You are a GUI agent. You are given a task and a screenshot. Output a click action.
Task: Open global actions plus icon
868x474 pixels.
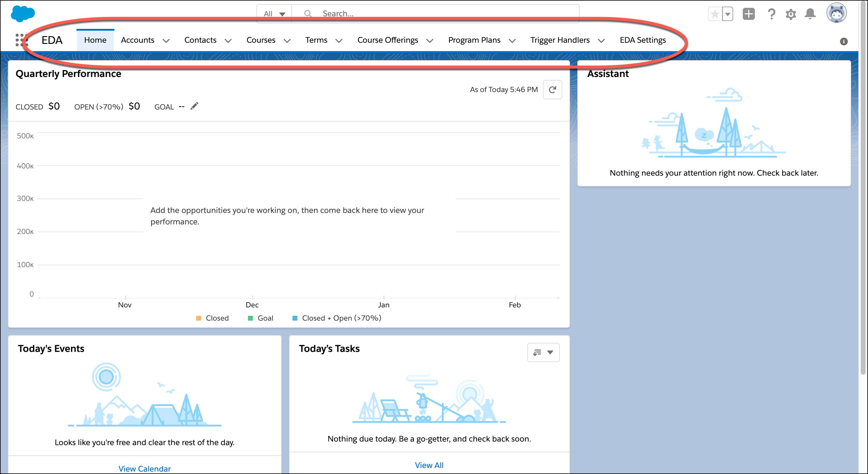(749, 14)
